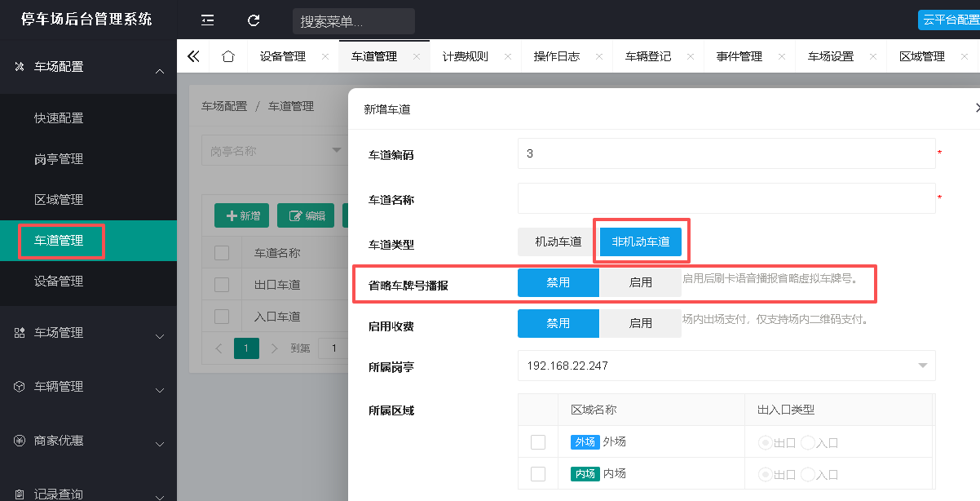Switch to the 事件管理 tab

coord(739,56)
